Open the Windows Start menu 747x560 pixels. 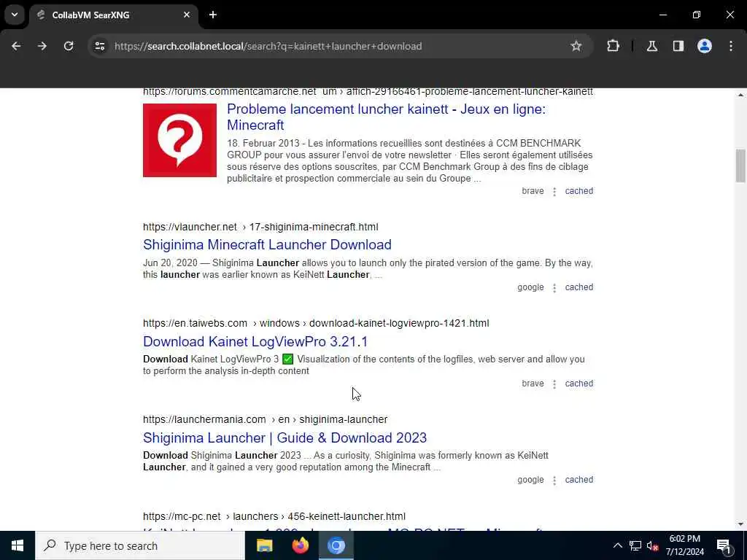[x=18, y=545]
